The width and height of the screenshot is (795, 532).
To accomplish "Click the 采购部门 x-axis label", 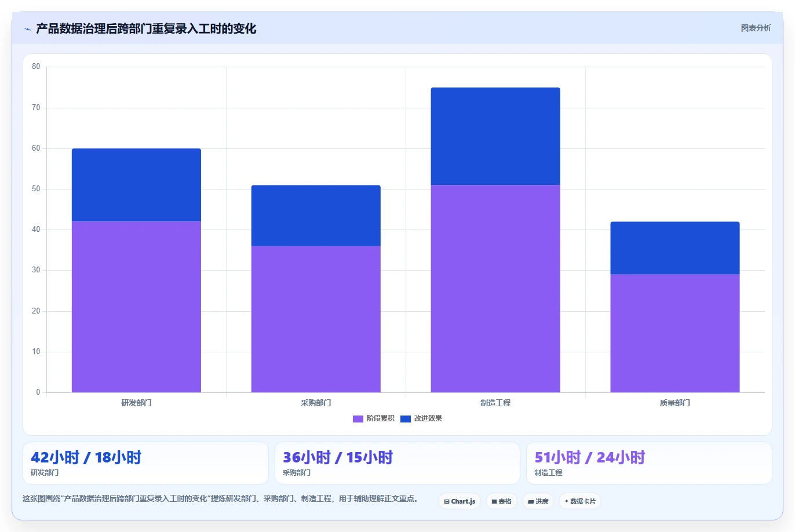I will [316, 403].
